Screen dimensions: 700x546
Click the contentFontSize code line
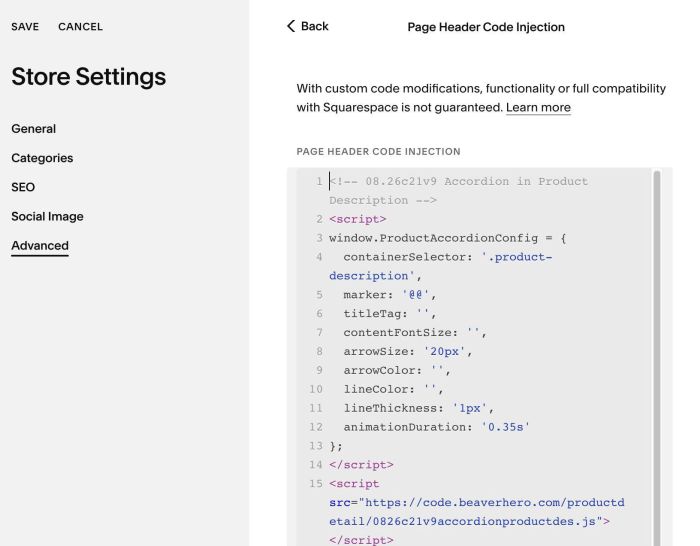pos(415,333)
